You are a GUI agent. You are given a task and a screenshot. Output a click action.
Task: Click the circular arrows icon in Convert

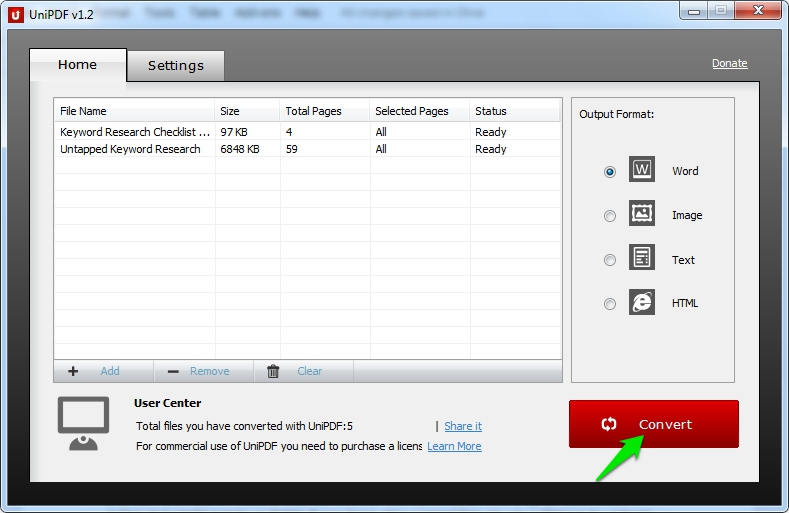tap(609, 424)
